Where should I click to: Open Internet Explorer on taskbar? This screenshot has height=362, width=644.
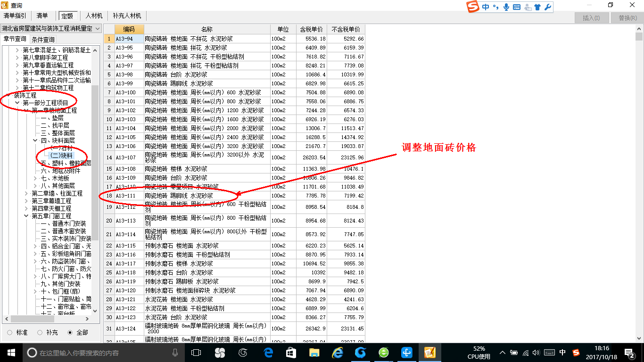point(337,353)
